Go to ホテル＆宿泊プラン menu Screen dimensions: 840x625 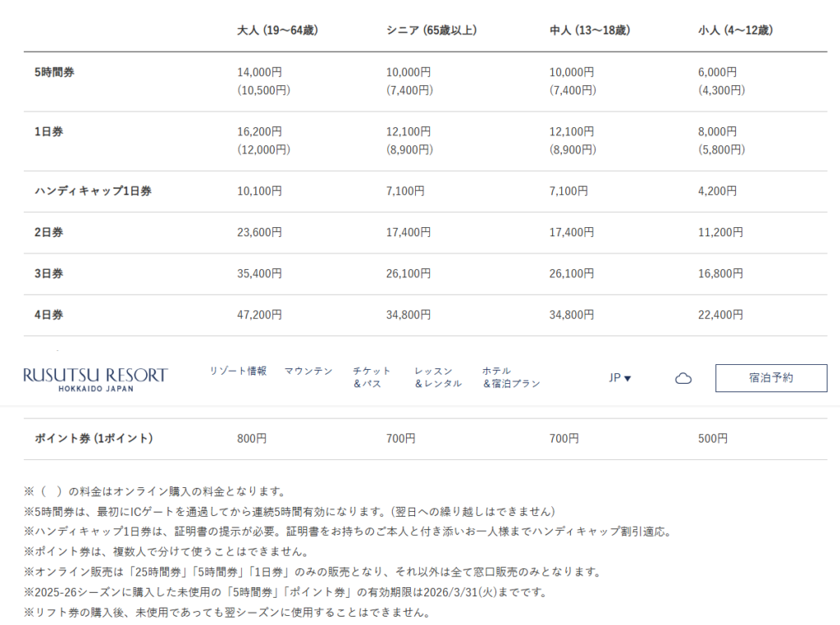pyautogui.click(x=511, y=377)
